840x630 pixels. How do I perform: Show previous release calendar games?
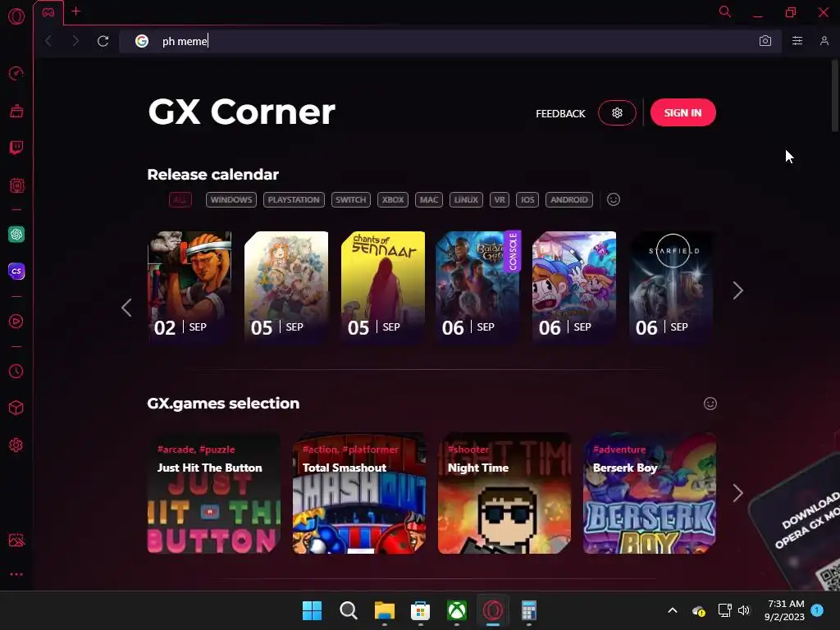[x=126, y=308]
